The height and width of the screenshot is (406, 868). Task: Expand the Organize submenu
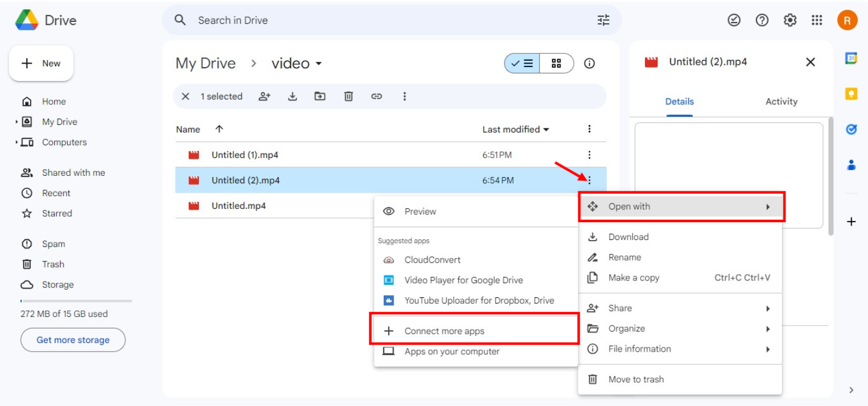click(681, 329)
